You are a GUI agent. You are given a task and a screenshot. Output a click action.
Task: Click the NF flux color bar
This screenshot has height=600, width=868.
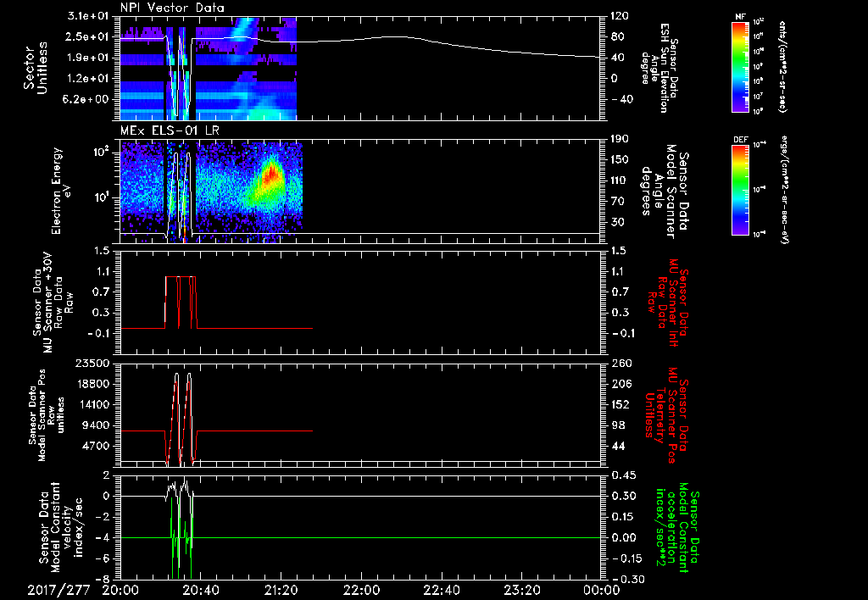[x=740, y=66]
